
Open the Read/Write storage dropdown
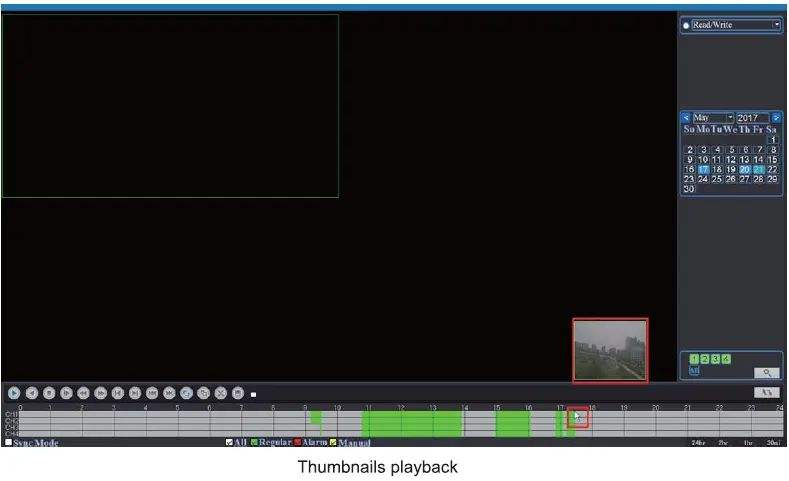click(x=776, y=25)
